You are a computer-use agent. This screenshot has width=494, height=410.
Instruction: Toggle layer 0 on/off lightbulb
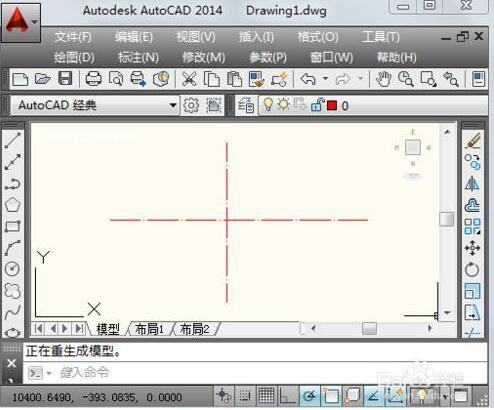pos(268,105)
